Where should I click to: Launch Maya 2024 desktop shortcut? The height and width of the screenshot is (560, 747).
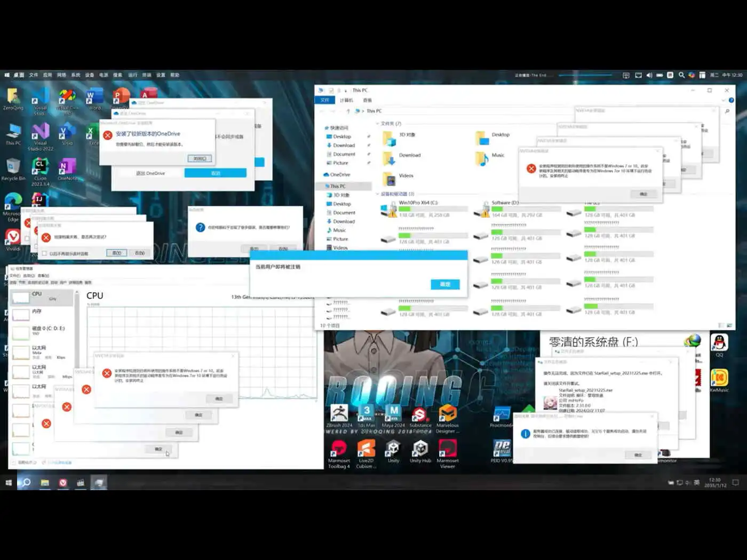point(393,416)
